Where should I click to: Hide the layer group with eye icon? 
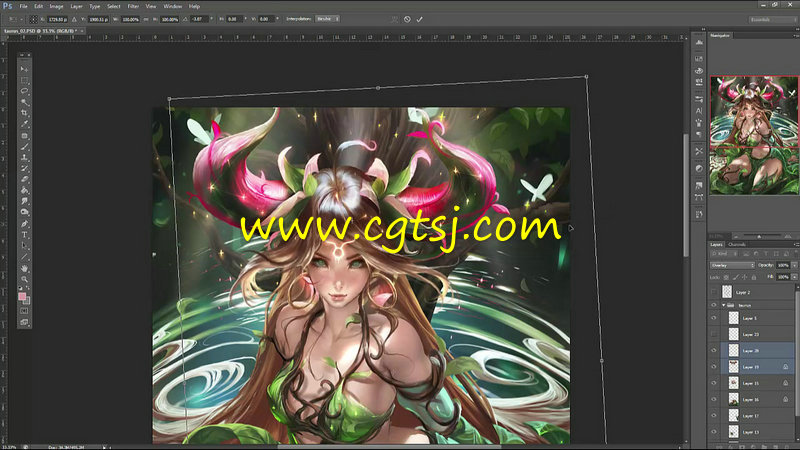[x=714, y=305]
